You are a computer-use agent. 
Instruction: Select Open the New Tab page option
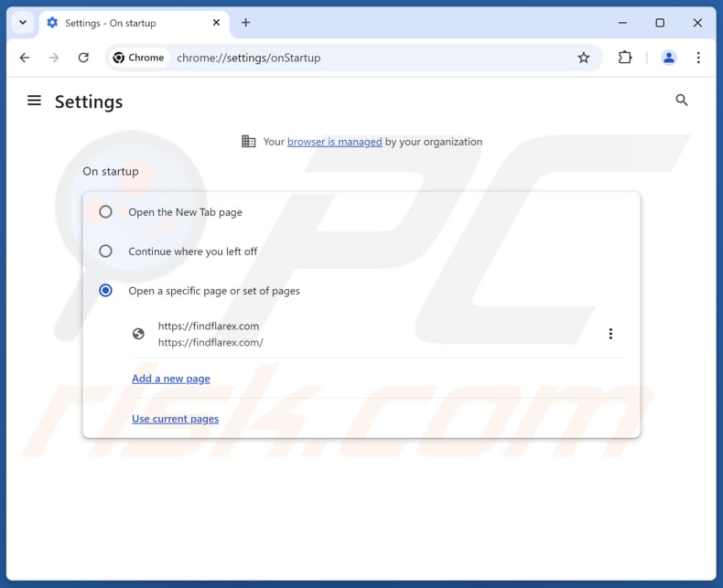tap(106, 212)
